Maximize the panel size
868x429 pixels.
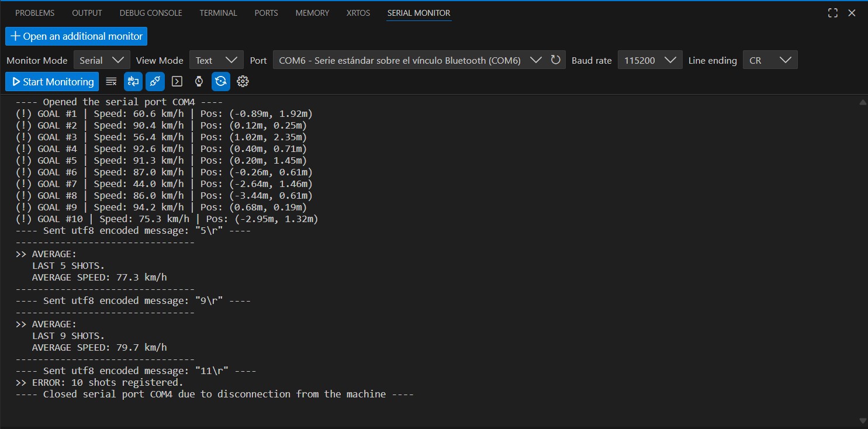tap(833, 13)
